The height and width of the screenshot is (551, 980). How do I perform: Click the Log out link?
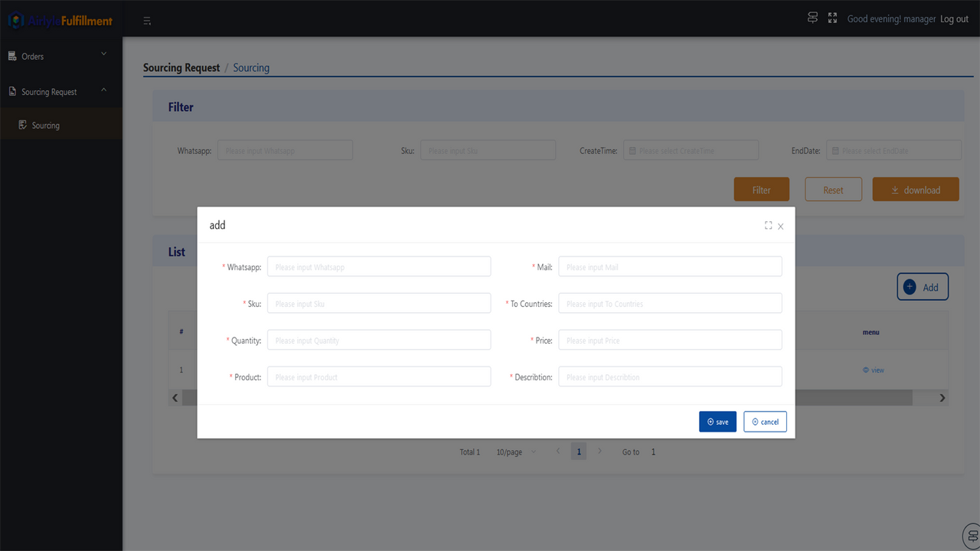tap(954, 18)
